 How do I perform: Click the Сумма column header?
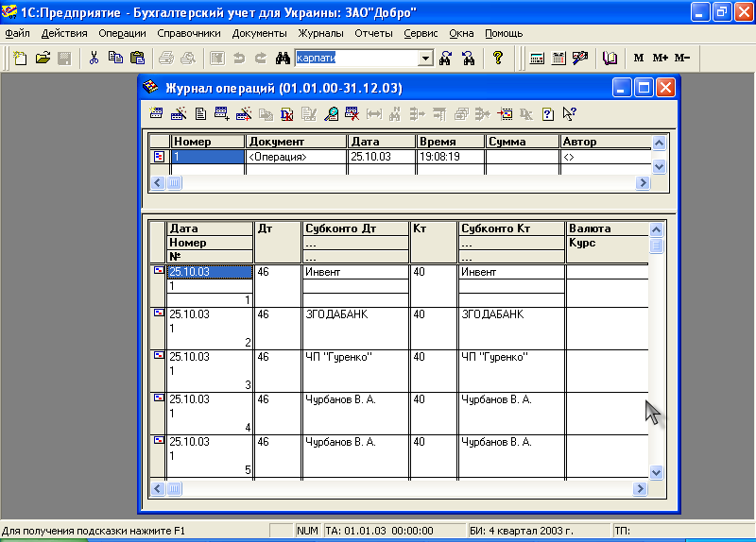tap(523, 142)
